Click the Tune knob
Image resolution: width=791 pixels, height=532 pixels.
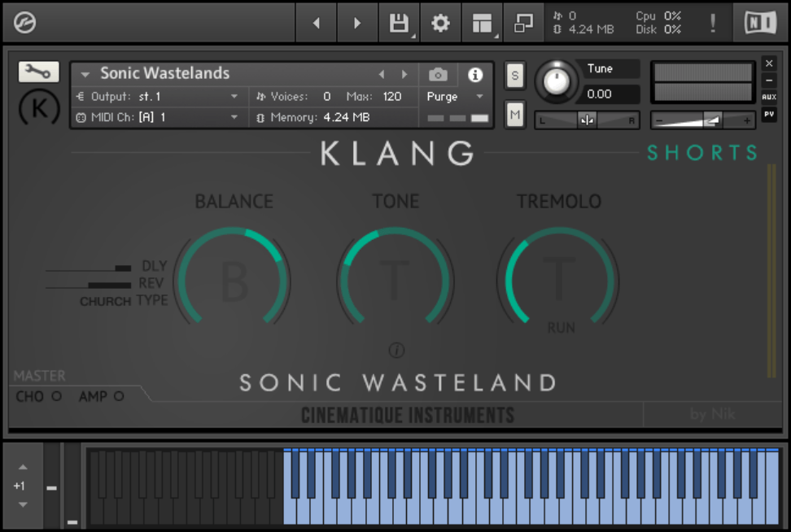coord(556,81)
